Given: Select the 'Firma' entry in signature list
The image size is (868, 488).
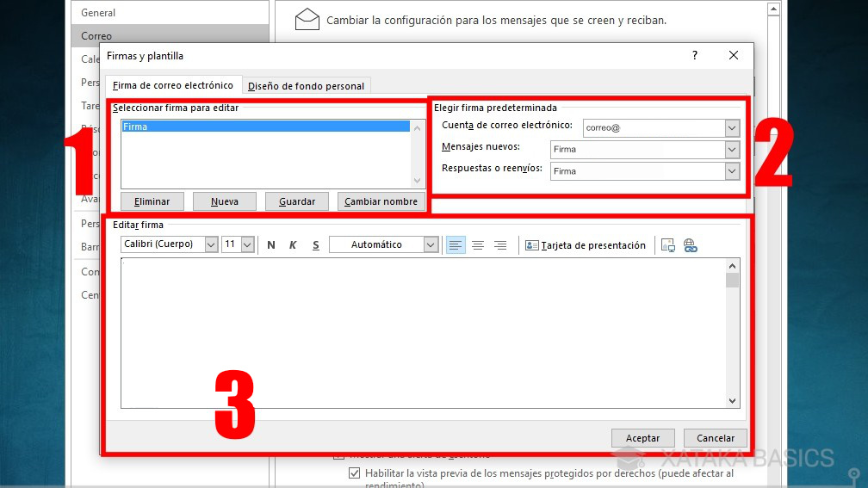Looking at the screenshot, I should [x=266, y=127].
